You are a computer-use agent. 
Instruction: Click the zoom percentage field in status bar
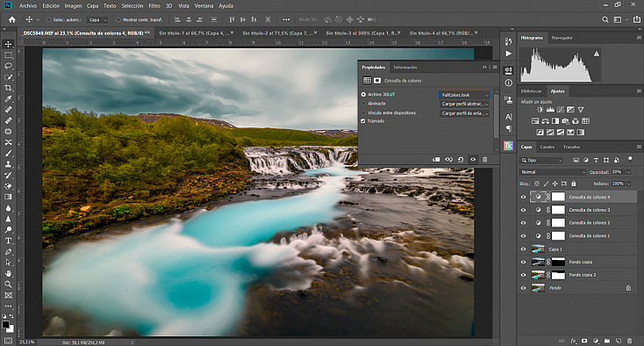[27, 342]
